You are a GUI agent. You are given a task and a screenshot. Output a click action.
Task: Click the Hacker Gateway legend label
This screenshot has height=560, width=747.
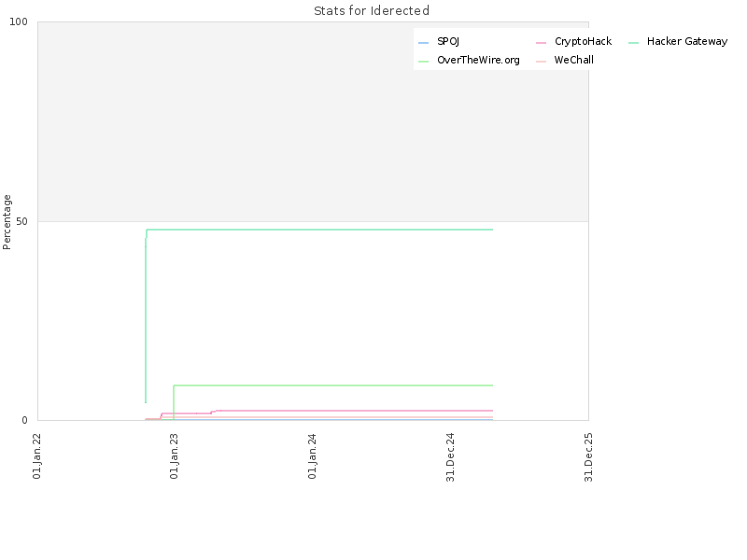click(687, 41)
